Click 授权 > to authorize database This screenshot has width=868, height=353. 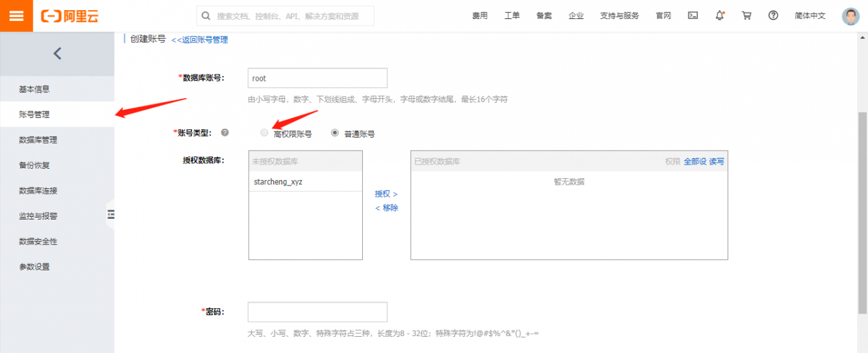[386, 194]
